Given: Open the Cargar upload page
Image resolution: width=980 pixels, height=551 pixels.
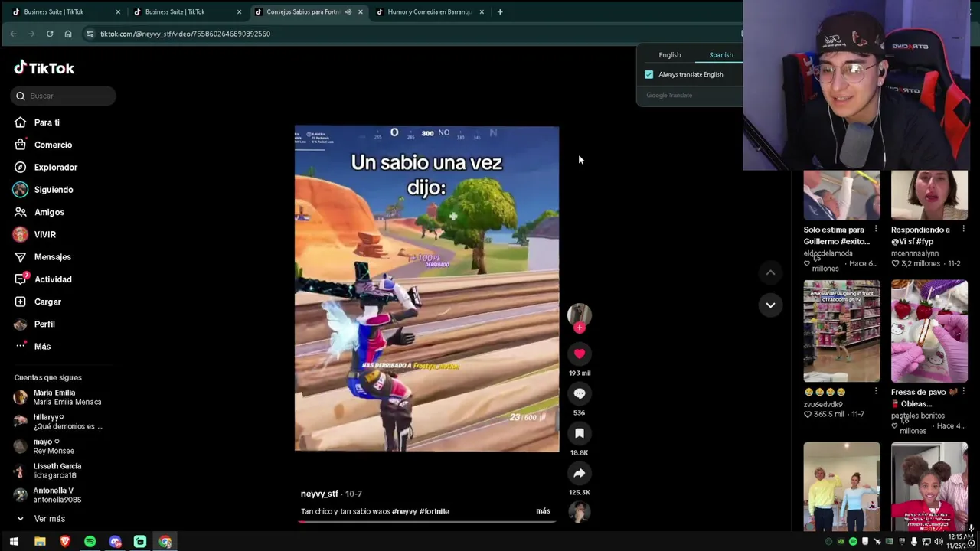Looking at the screenshot, I should (38, 302).
